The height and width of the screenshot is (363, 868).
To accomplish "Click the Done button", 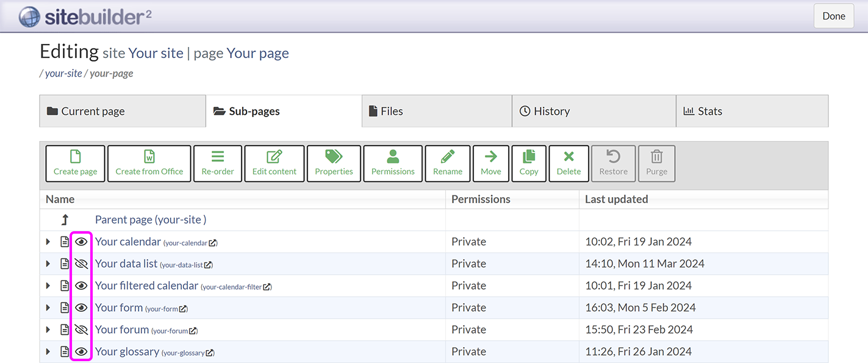I will tap(833, 16).
